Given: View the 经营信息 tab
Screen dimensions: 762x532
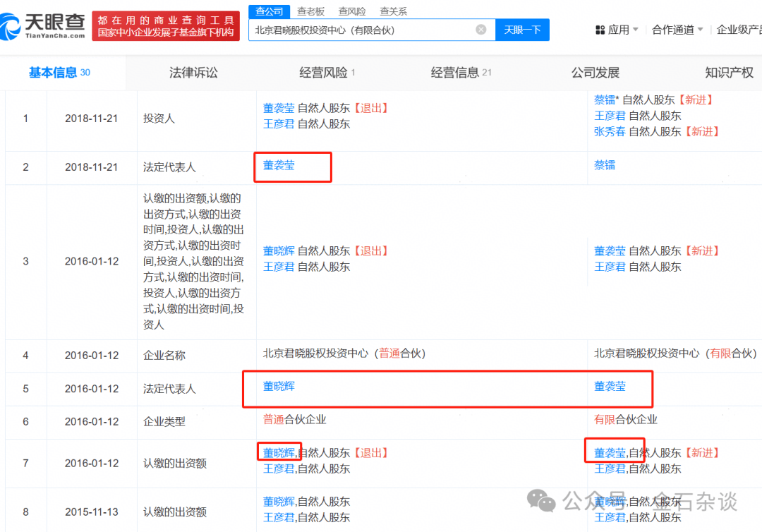Looking at the screenshot, I should [456, 72].
